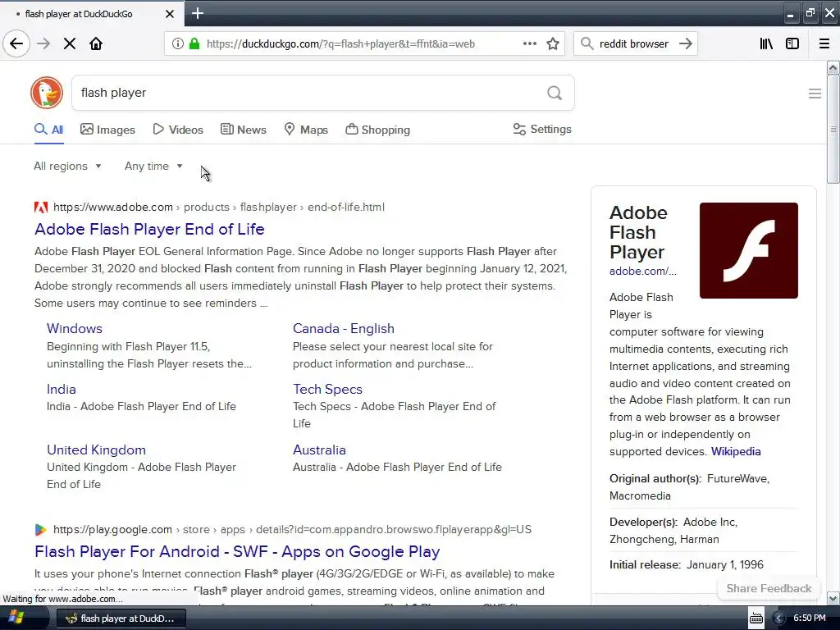
Task: Switch to Maps results
Action: 306,130
